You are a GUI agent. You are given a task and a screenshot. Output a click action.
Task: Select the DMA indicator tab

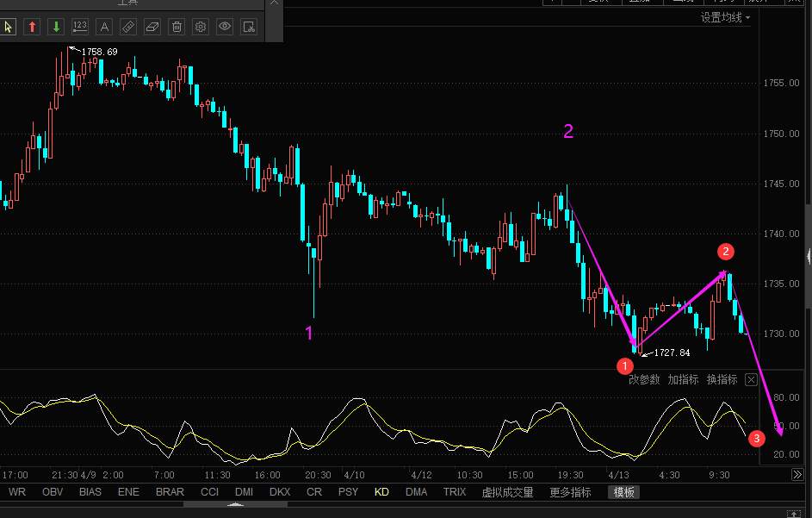(x=417, y=492)
